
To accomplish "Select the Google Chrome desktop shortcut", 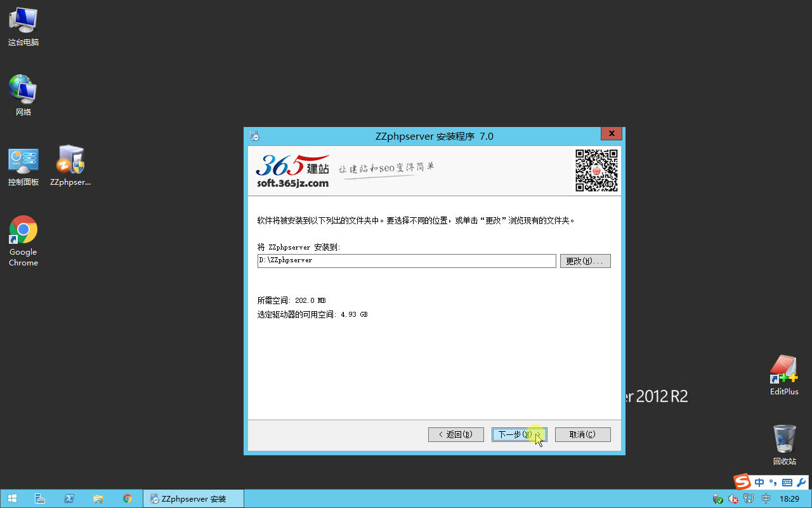I will (x=23, y=241).
